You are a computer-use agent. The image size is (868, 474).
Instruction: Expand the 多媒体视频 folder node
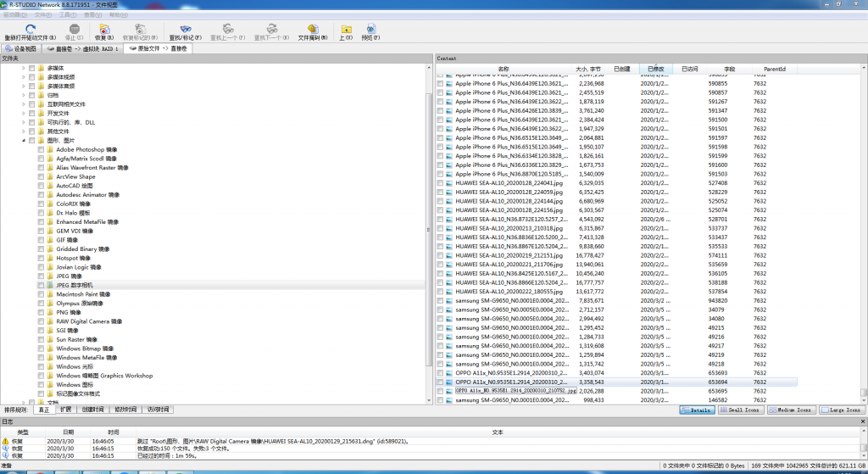pyautogui.click(x=23, y=77)
